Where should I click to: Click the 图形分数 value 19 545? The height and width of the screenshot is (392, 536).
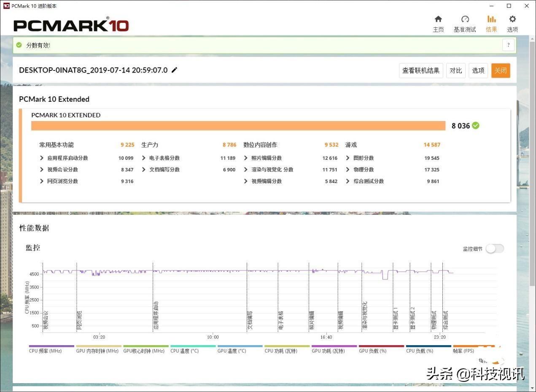pos(432,158)
